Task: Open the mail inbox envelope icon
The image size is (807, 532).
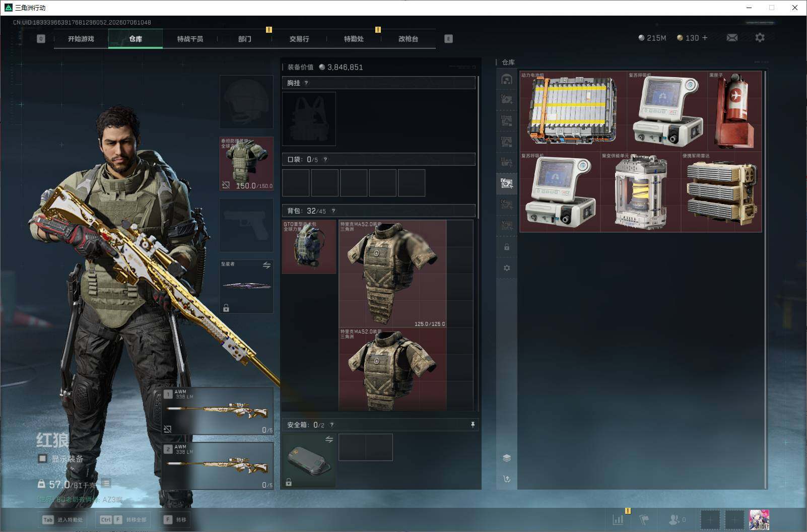Action: click(732, 38)
